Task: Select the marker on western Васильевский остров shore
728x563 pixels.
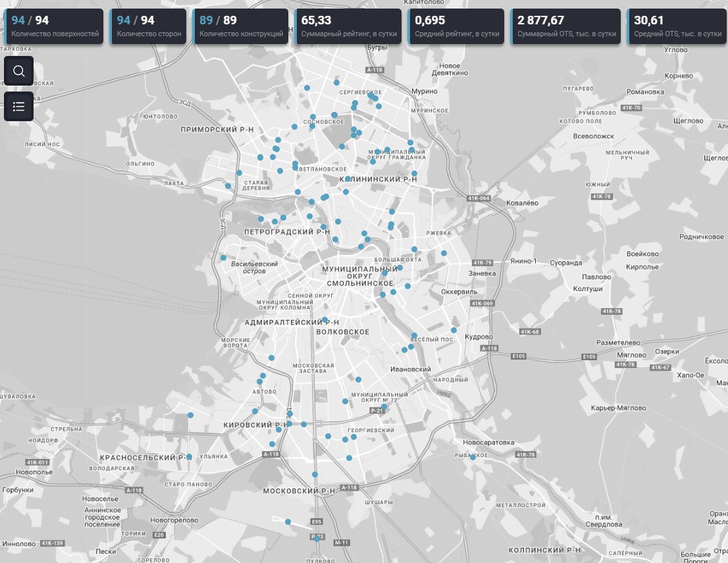Action: (223, 258)
